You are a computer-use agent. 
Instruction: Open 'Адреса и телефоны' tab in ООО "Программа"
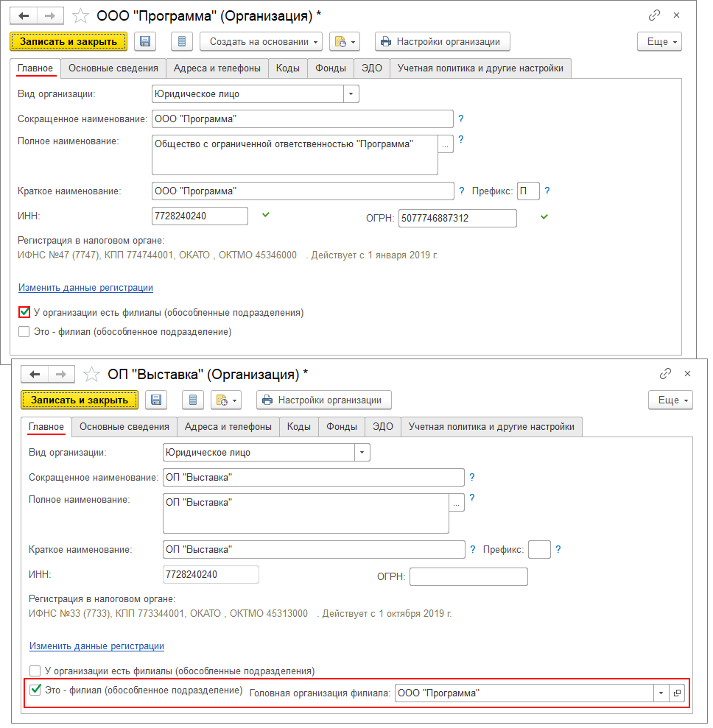click(x=217, y=68)
